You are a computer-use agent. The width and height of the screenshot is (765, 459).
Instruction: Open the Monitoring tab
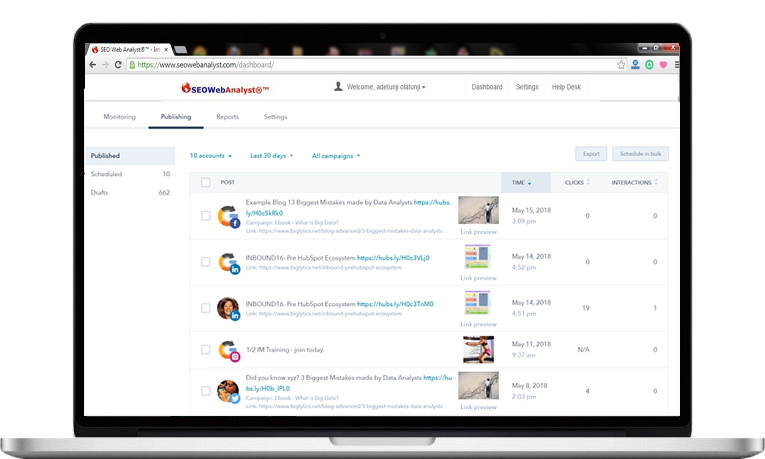tap(119, 117)
